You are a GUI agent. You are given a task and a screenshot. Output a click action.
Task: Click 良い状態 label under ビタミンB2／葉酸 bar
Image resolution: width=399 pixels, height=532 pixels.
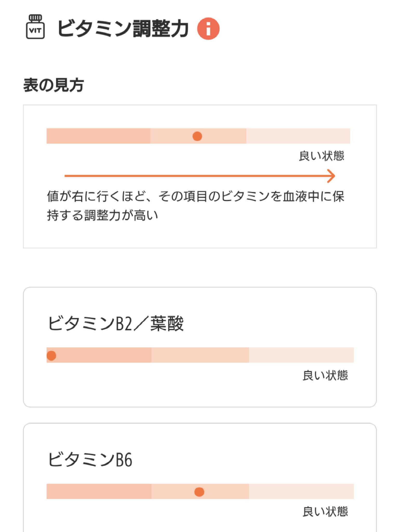click(325, 376)
